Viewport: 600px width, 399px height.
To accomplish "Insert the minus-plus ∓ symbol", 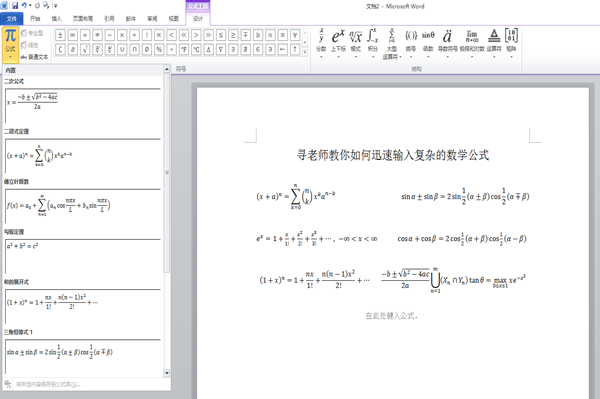I will [246, 36].
